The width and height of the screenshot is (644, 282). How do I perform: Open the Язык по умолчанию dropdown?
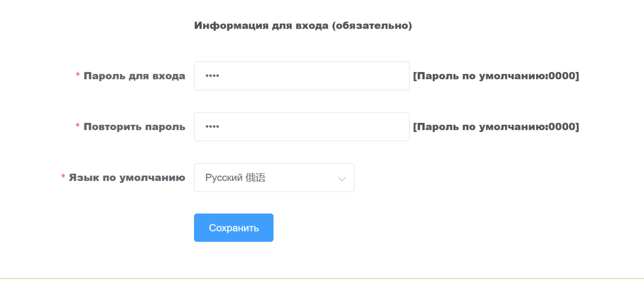point(274,177)
